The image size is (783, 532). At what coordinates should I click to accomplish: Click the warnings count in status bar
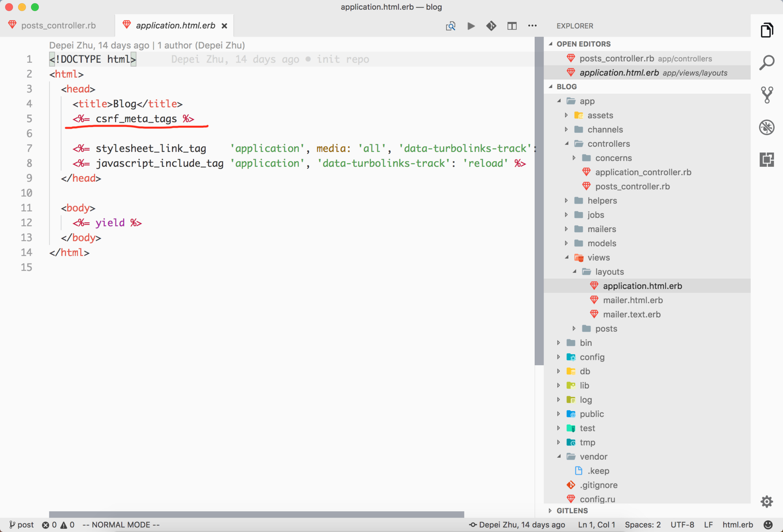click(x=68, y=525)
